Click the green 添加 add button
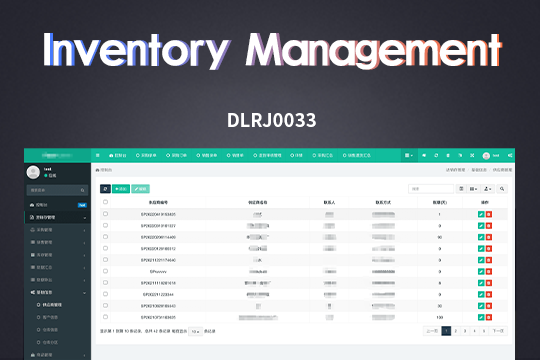The width and height of the screenshot is (540, 360). 121,189
